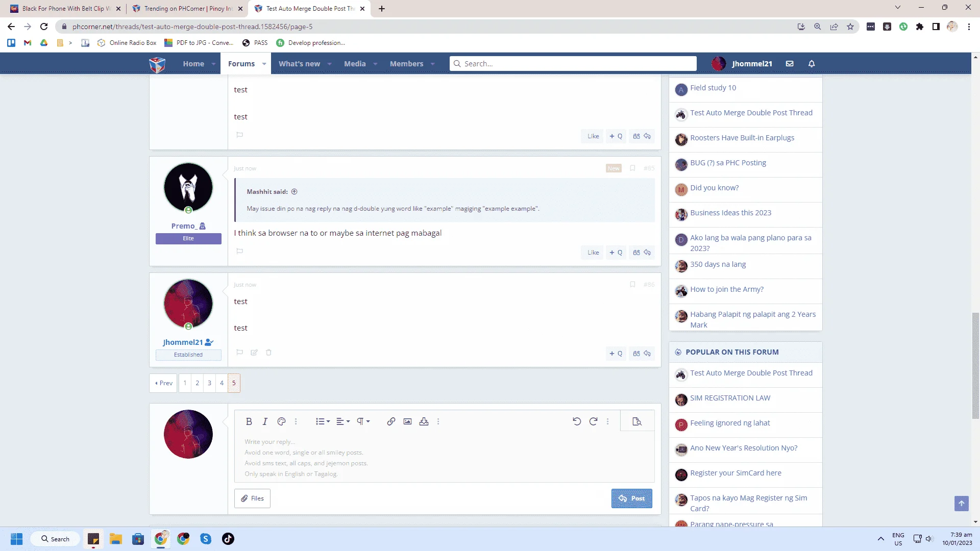Open the text color palette icon
Screen dimensions: 980x551
281,421
